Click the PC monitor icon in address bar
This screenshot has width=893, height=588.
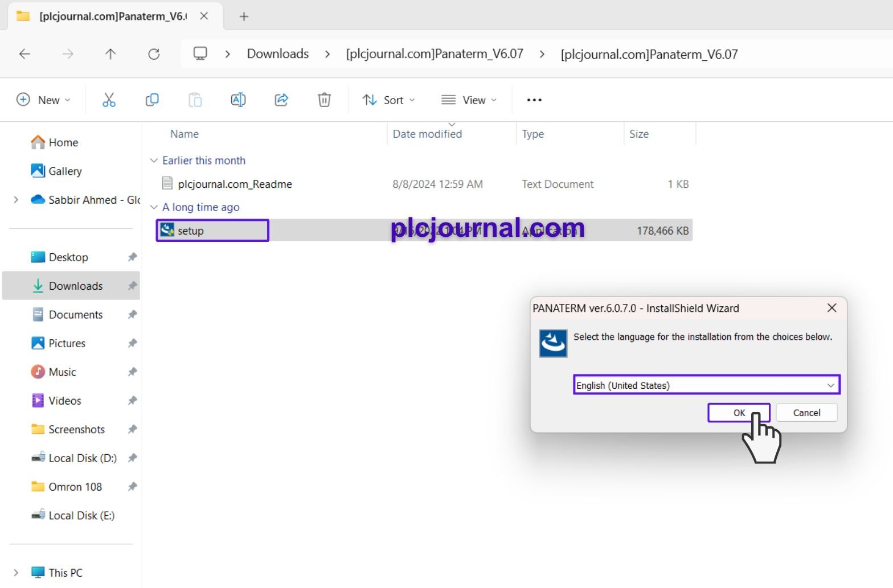pyautogui.click(x=200, y=54)
